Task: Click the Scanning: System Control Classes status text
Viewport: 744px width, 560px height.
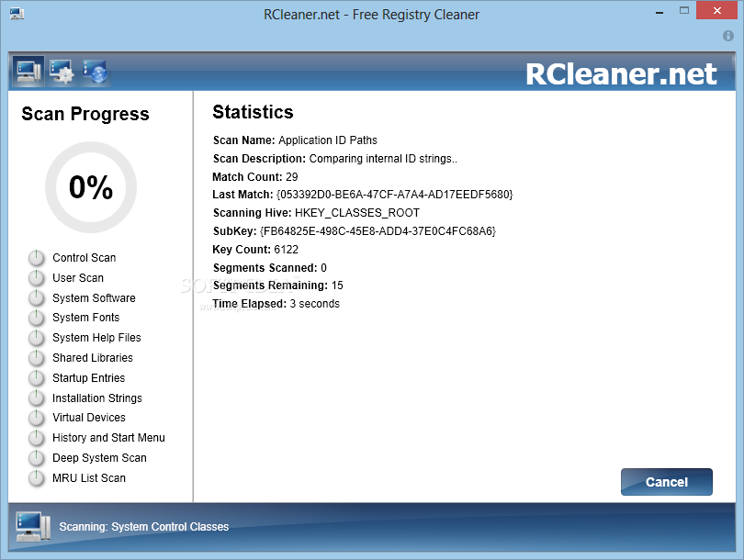Action: tap(144, 526)
